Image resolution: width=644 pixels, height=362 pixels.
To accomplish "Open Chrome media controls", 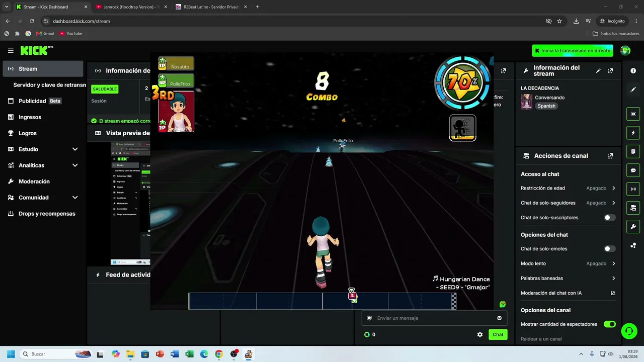I will point(588,21).
